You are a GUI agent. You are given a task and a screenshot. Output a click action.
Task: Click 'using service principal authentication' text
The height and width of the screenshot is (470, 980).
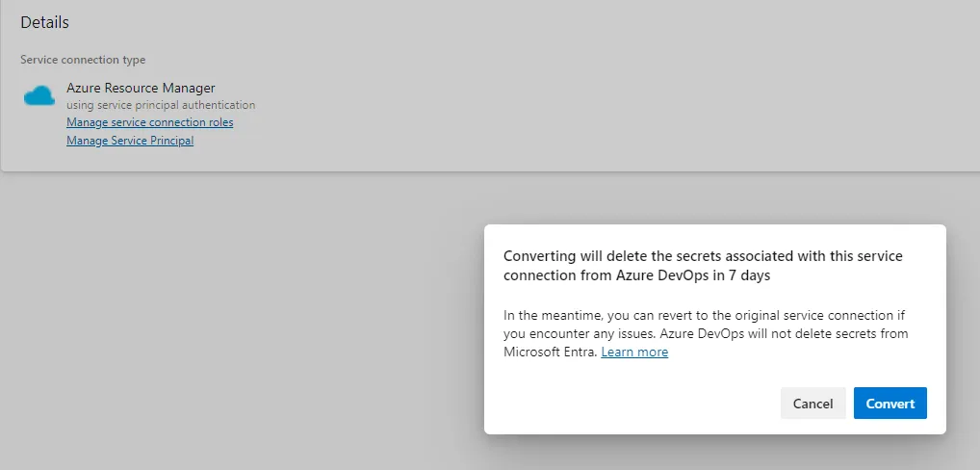pyautogui.click(x=161, y=105)
